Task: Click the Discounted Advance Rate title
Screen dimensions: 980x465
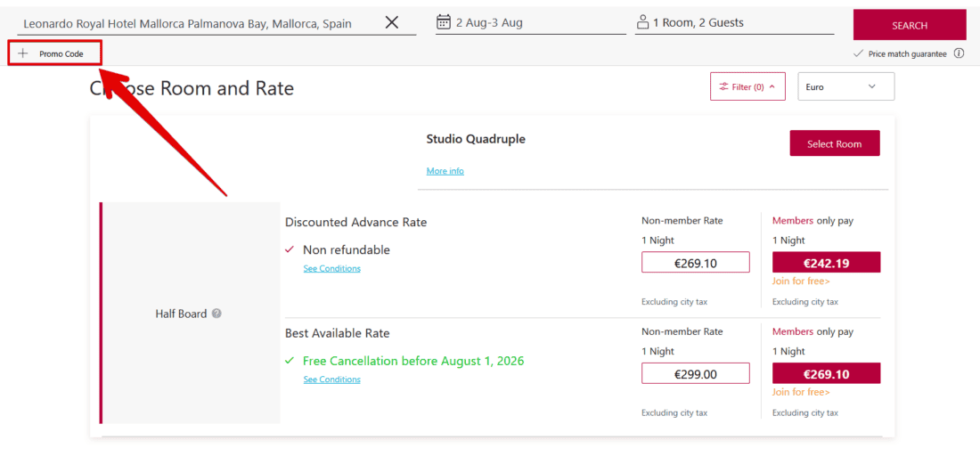Action: [355, 222]
